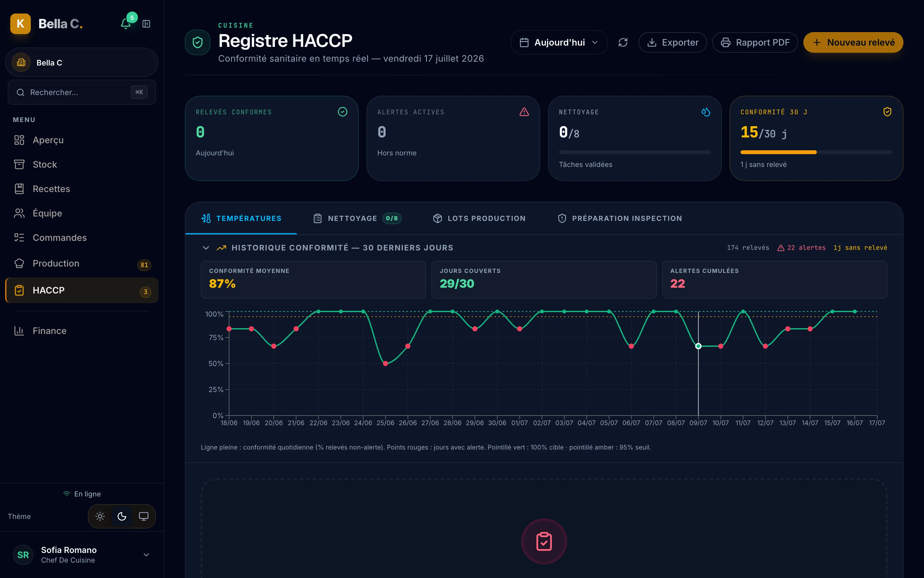Image resolution: width=924 pixels, height=578 pixels.
Task: Select the Lots Production tab
Action: tap(479, 218)
